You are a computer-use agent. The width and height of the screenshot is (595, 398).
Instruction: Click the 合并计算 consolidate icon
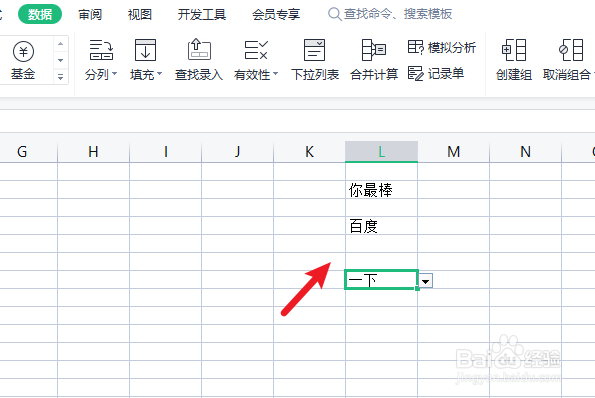[374, 50]
